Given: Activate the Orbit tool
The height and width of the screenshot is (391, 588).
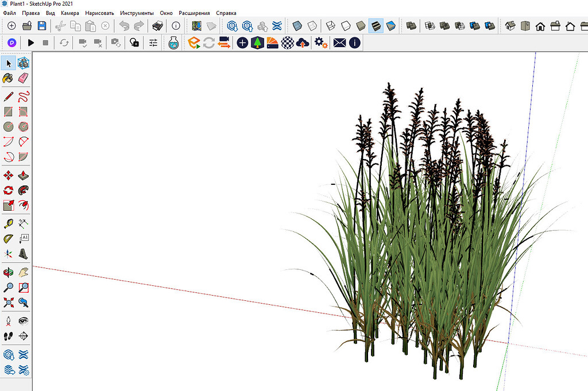Looking at the screenshot, I should pyautogui.click(x=7, y=273).
